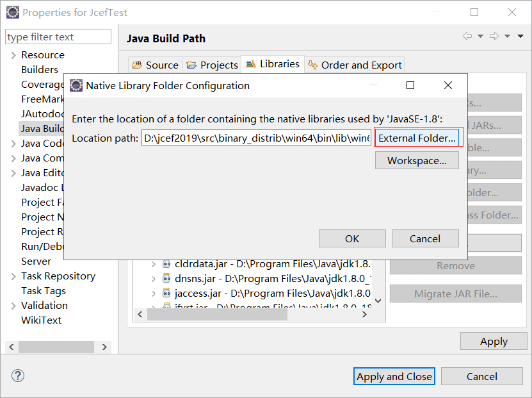Expand the dnsns.jar library entry
The height and width of the screenshot is (398, 532).
pyautogui.click(x=153, y=279)
